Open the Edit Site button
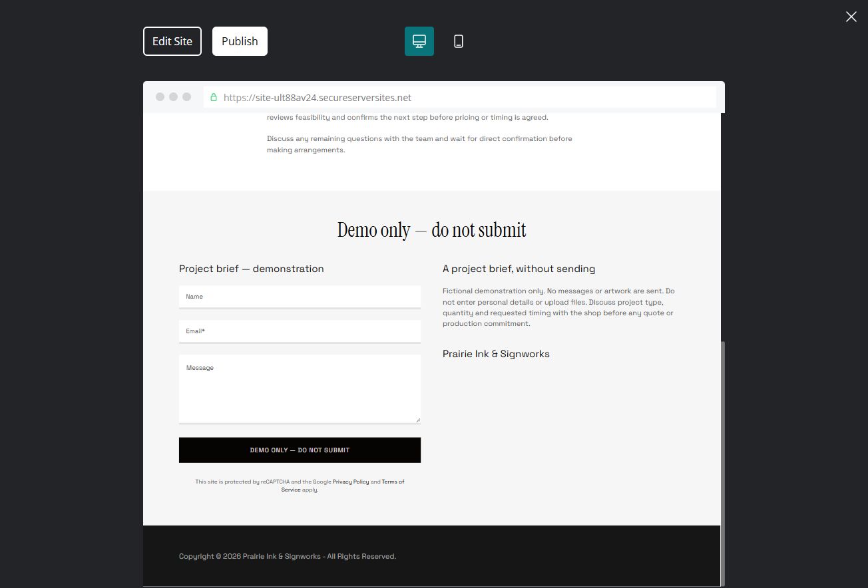The height and width of the screenshot is (588, 868). coord(172,41)
